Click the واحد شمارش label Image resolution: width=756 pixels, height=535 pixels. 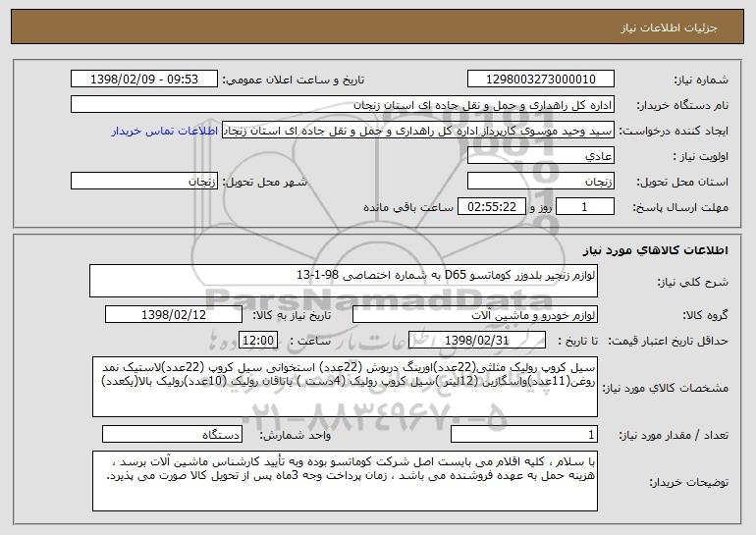(x=296, y=435)
